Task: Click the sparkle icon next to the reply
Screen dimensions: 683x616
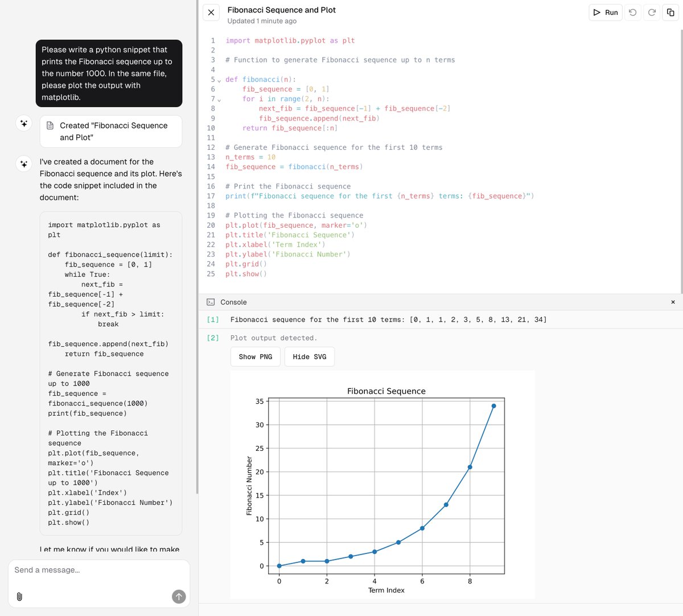Action: 23,163
